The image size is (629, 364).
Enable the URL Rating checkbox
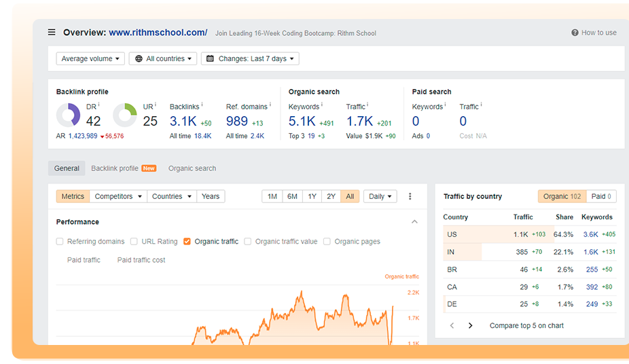click(134, 241)
